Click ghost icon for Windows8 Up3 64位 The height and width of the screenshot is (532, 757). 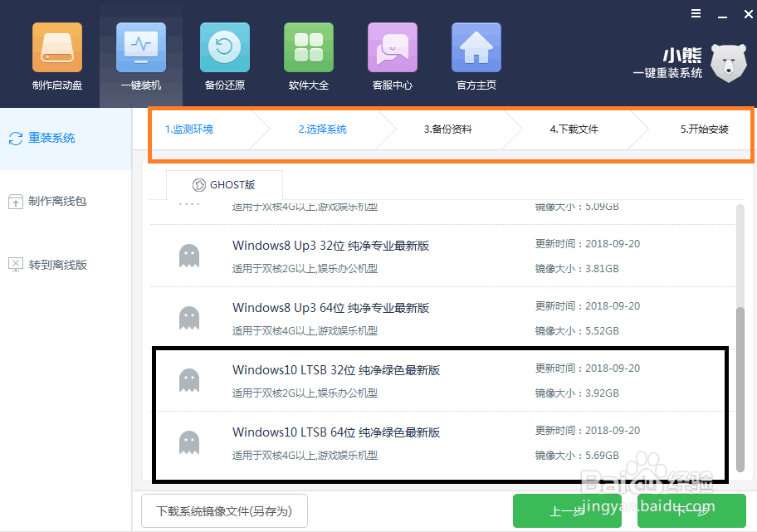click(x=189, y=318)
